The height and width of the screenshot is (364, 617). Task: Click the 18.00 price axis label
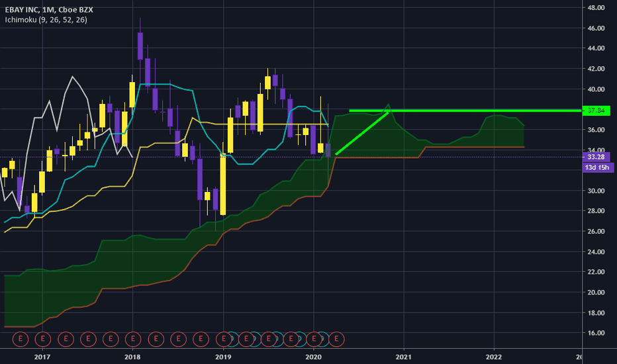point(596,313)
